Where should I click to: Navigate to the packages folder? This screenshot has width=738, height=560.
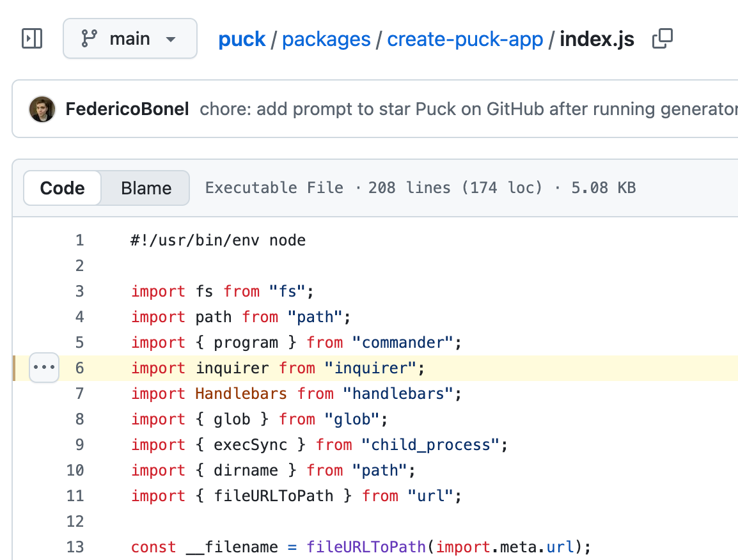(327, 39)
